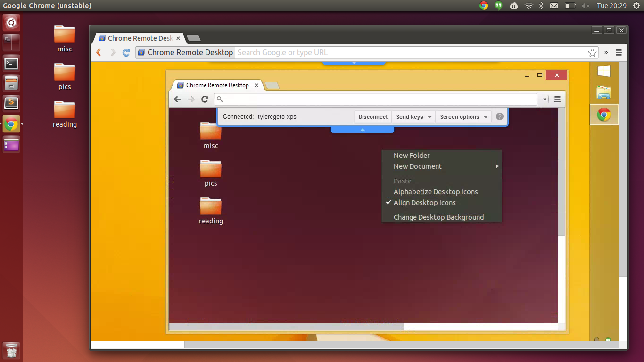The height and width of the screenshot is (362, 644).
Task: Expand the New Document submenu
Action: click(x=441, y=166)
